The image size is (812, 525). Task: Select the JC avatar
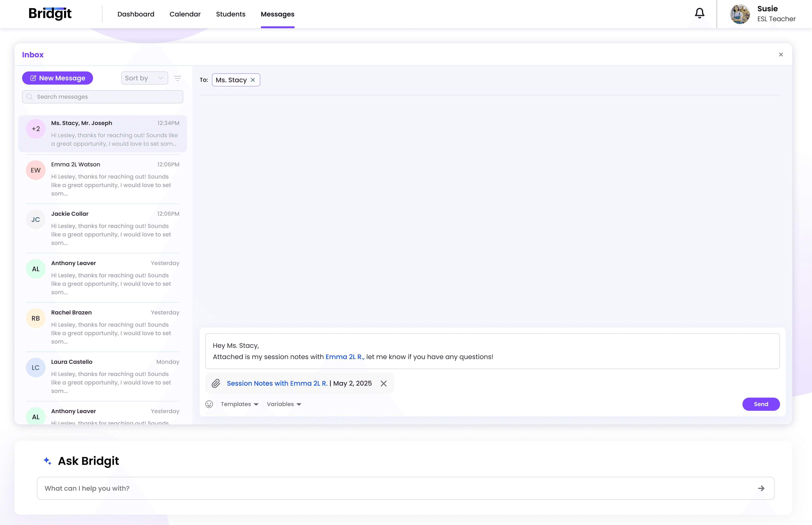[x=36, y=219]
